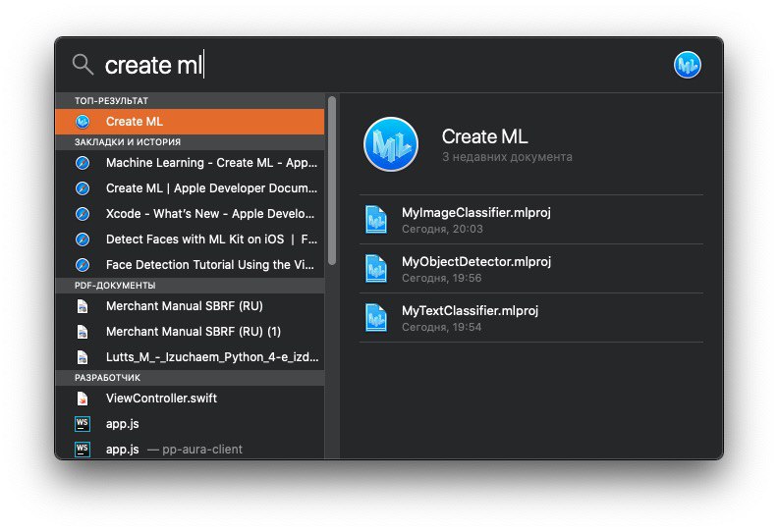The image size is (778, 532).
Task: Open Detect Faces with ML Kit on iOS
Action: click(190, 239)
